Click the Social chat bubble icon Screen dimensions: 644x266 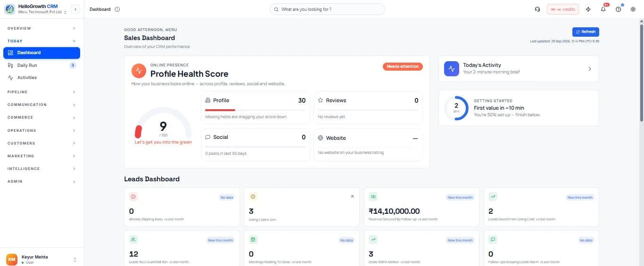(x=208, y=137)
